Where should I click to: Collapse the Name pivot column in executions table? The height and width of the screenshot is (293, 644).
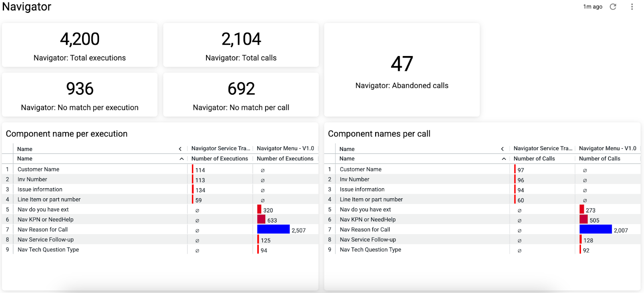click(x=180, y=149)
